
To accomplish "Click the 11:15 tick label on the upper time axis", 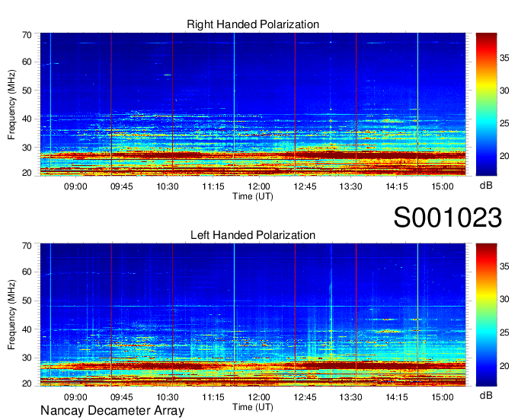I will tap(213, 186).
